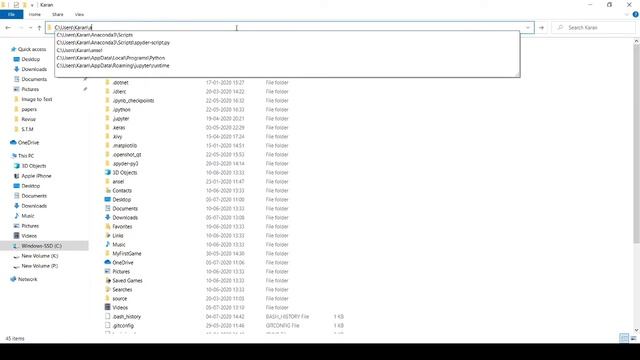Select the .bash_history file icon

[108, 316]
